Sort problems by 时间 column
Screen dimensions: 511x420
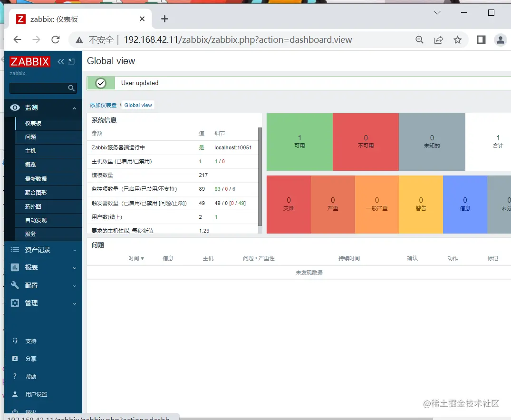tap(136, 258)
